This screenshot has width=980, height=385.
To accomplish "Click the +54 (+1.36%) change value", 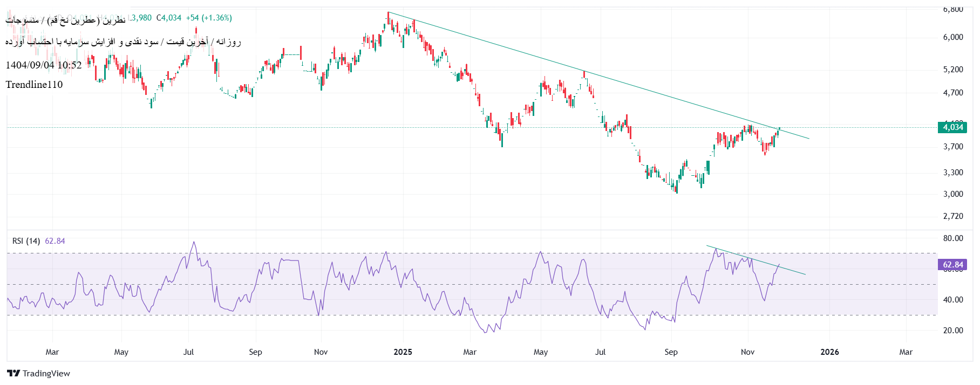I will point(209,18).
